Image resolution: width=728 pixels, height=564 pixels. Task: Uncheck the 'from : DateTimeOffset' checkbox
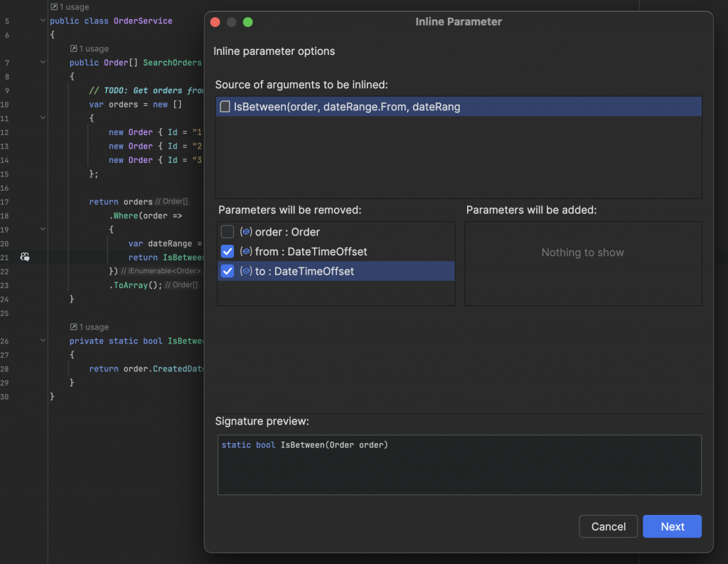[227, 252]
